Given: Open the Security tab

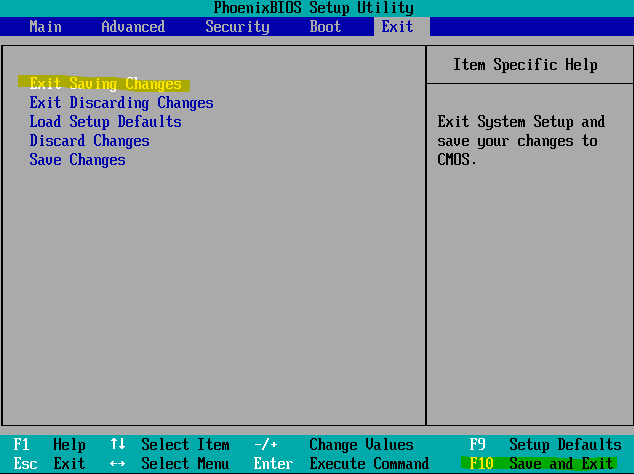Looking at the screenshot, I should tap(237, 27).
